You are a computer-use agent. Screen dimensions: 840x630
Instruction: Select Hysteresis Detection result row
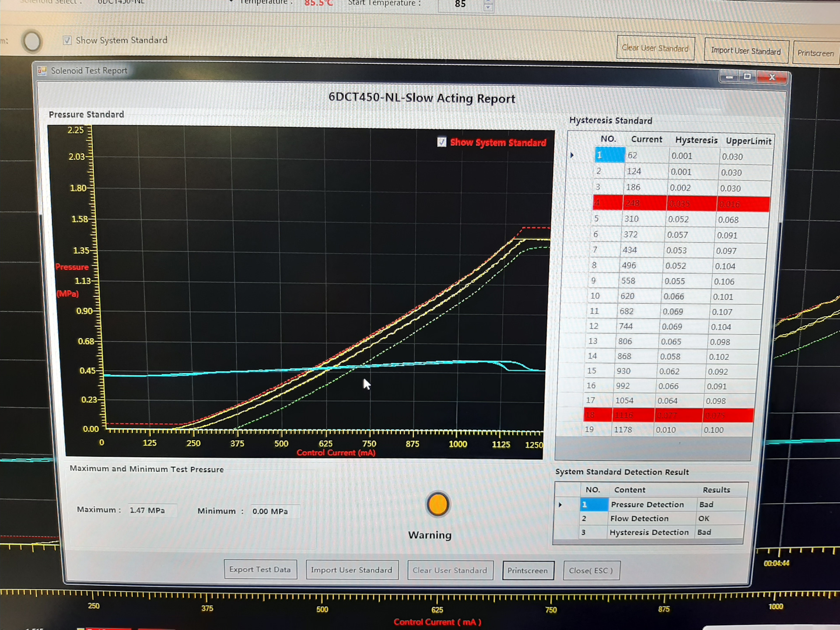coord(649,532)
